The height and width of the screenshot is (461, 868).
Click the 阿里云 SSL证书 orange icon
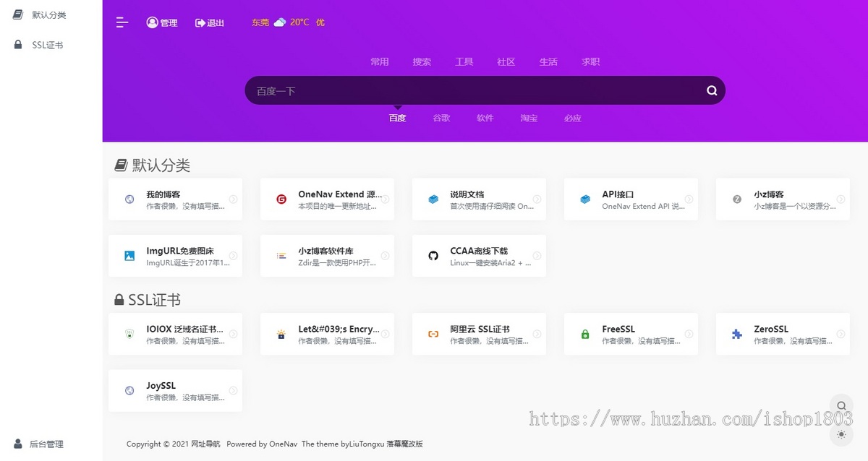coord(433,334)
